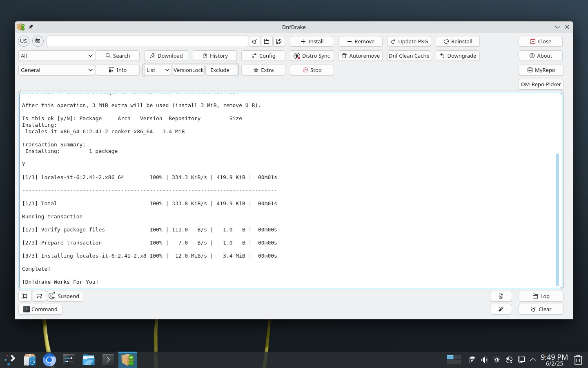
Task: Click the Dnf Clean Cache button
Action: coord(409,56)
